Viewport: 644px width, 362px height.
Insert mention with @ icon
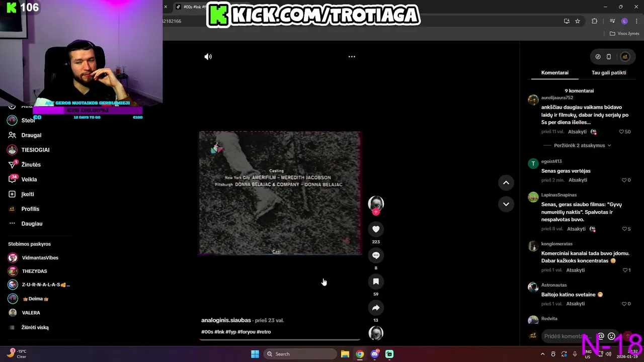pos(600,336)
